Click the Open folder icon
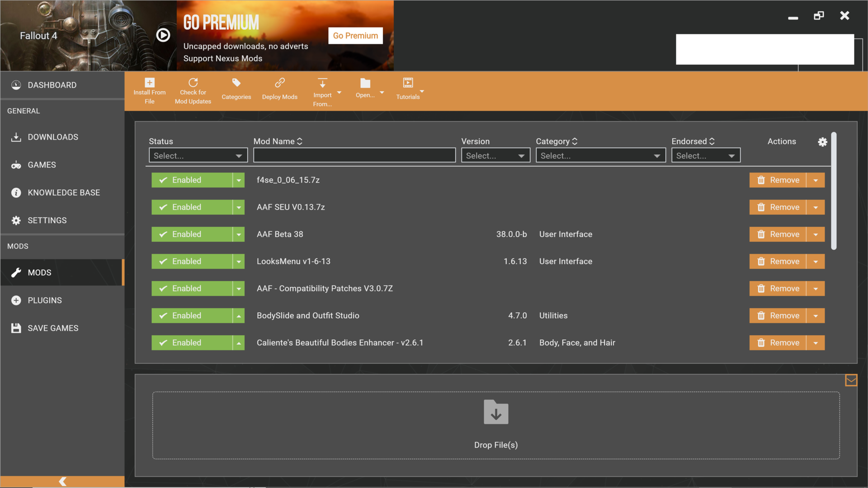 tap(365, 83)
